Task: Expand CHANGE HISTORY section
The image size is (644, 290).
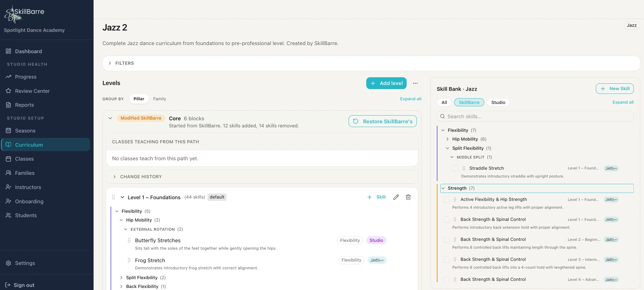Action: tap(262, 177)
